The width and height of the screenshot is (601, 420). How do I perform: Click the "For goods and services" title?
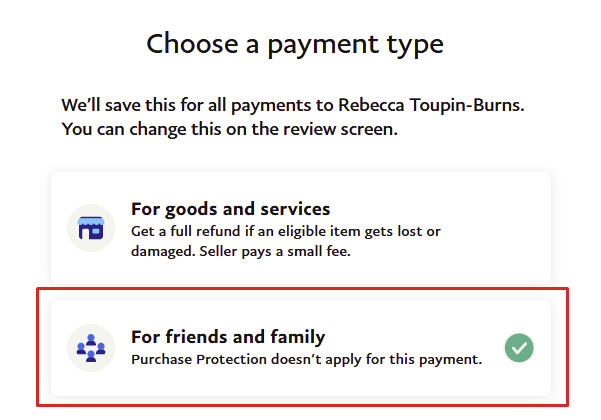(x=230, y=209)
